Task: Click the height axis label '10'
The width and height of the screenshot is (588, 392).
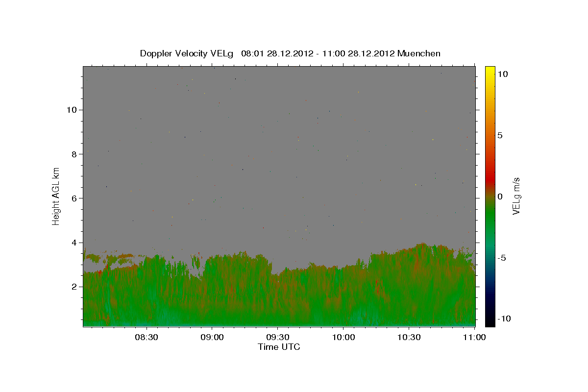Action: tap(71, 110)
